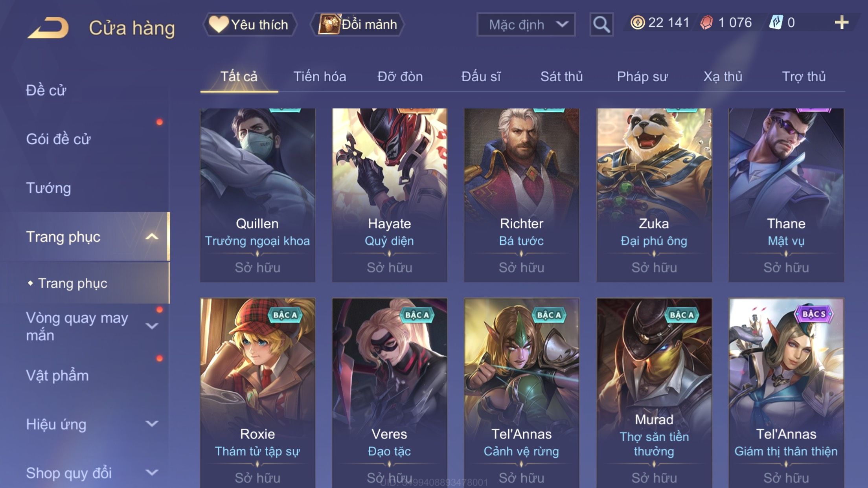The height and width of the screenshot is (488, 868).
Task: Open Đổi mảnh fragment exchange button
Action: (x=357, y=25)
